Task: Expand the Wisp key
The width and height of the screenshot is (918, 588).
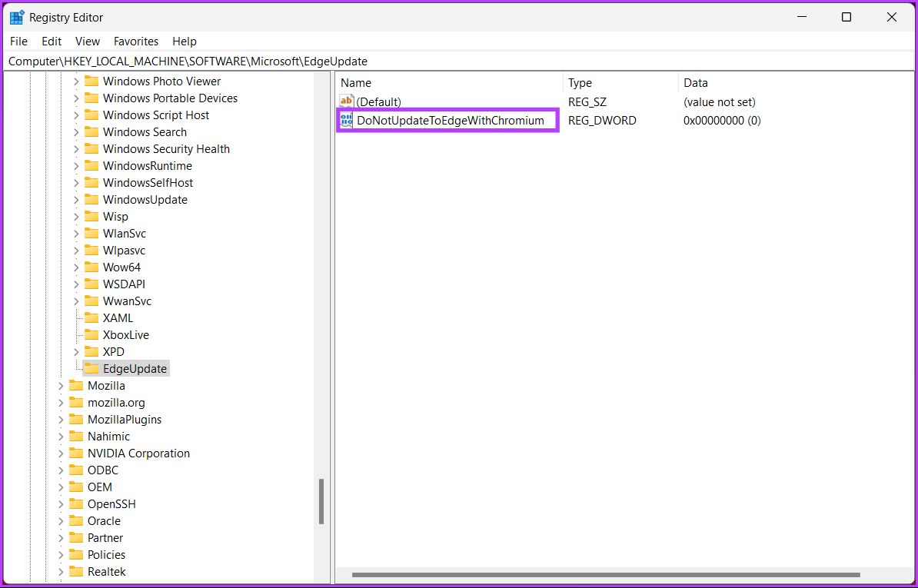Action: coord(76,217)
